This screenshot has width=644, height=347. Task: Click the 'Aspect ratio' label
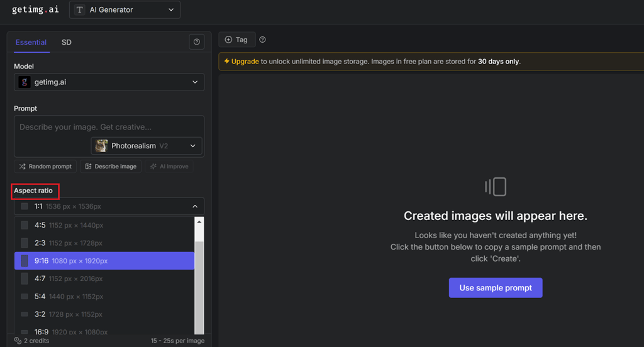click(33, 190)
